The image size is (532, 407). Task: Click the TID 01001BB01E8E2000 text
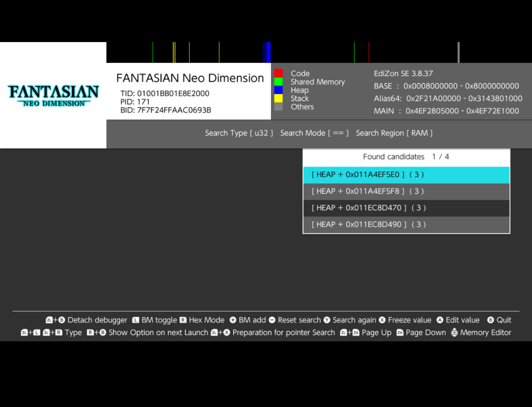pos(165,93)
